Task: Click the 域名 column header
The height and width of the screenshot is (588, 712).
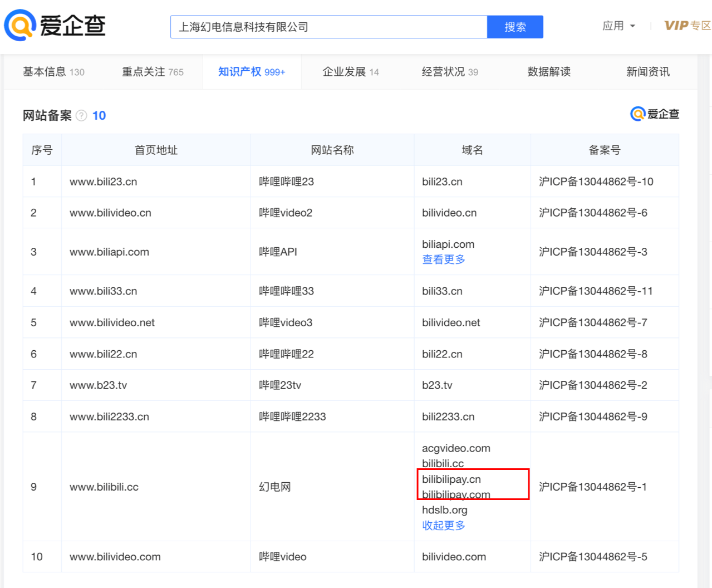Action: coord(472,150)
